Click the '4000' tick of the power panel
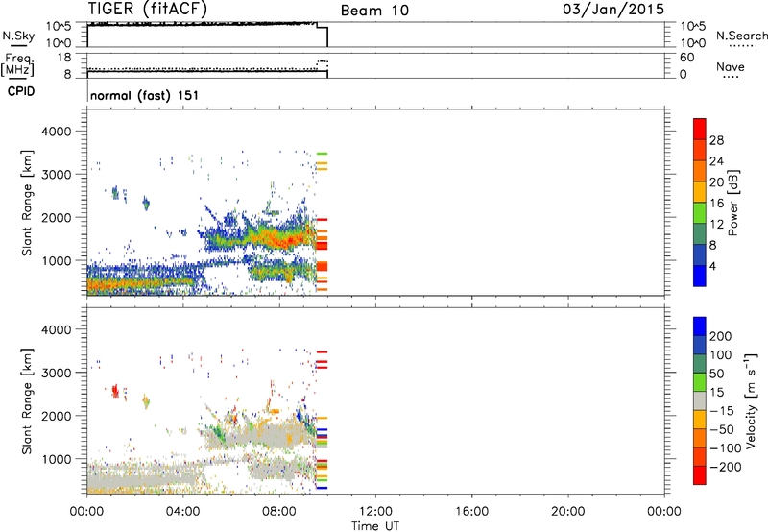 pyautogui.click(x=56, y=132)
